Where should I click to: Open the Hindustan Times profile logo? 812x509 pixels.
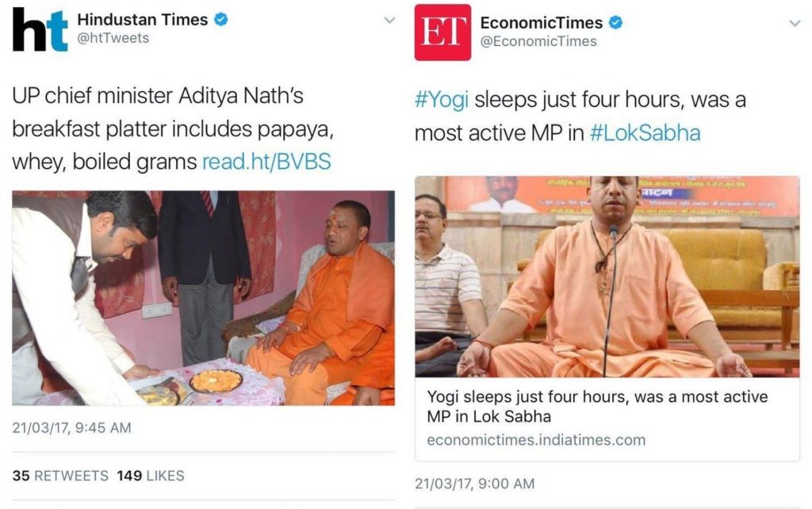tap(40, 29)
